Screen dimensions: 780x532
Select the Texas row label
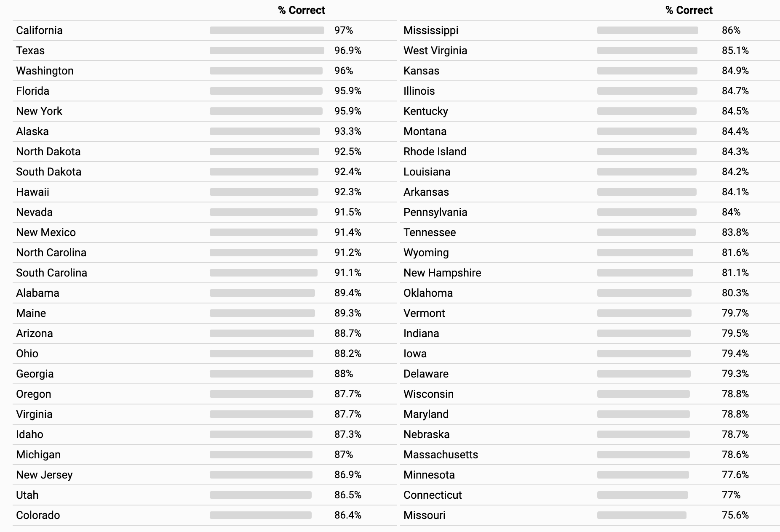[30, 51]
